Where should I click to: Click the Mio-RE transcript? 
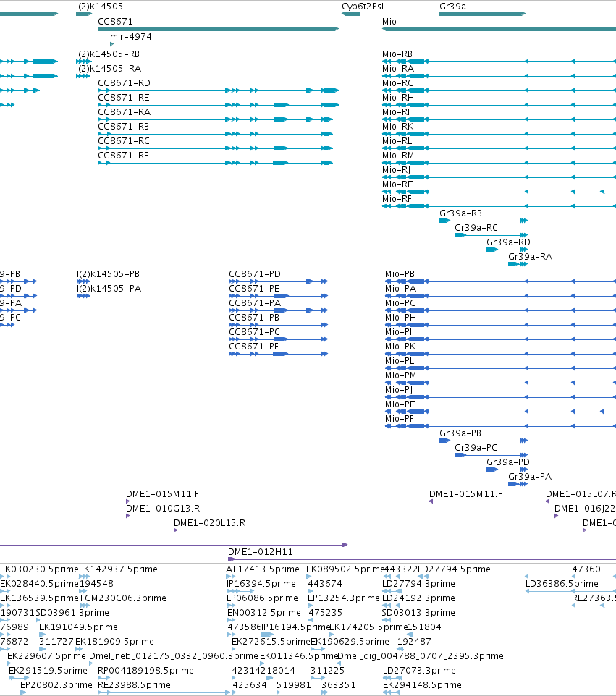[493, 192]
